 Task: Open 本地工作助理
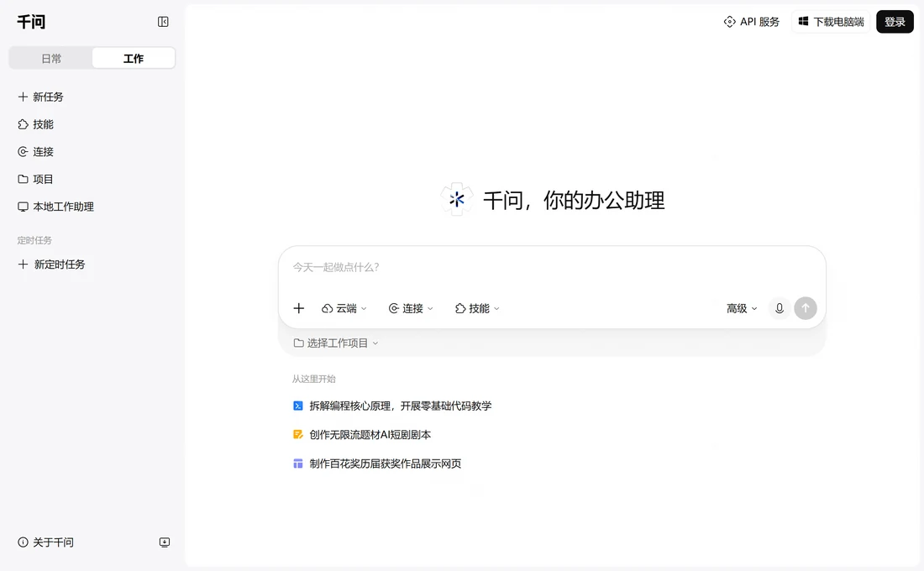coord(56,207)
